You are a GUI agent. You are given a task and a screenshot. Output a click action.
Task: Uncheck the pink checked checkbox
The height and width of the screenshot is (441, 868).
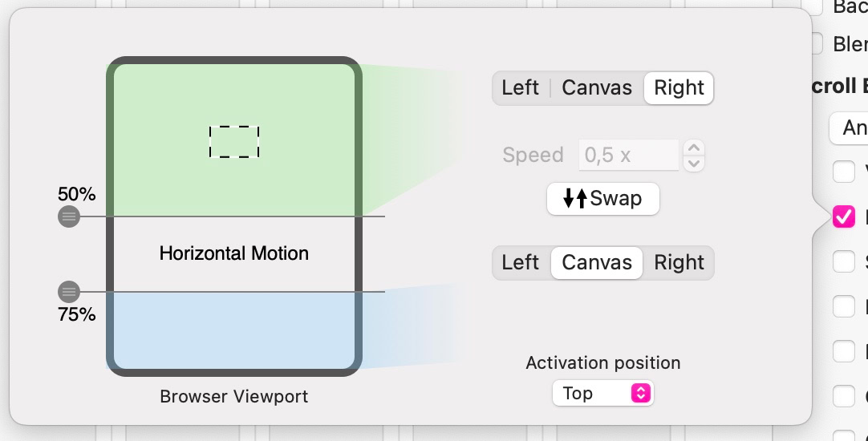coord(843,216)
